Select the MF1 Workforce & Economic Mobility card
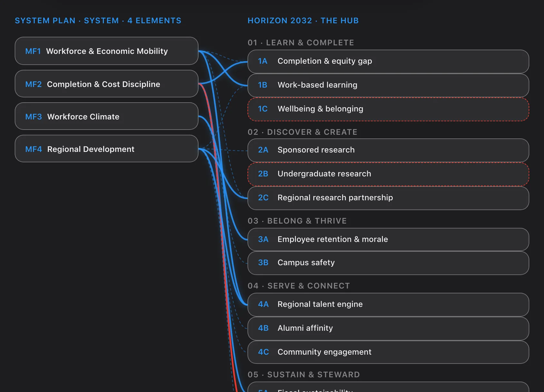Screen dimensions: 544x392 [x=106, y=51]
